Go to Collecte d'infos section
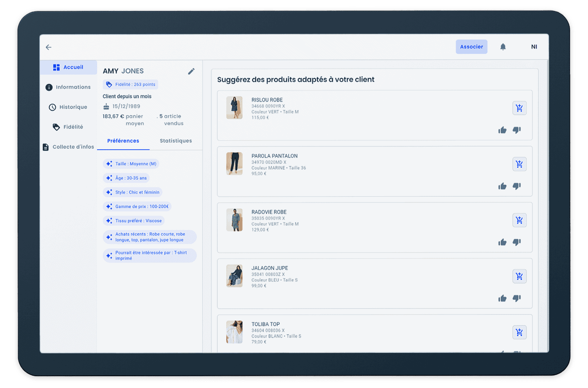588x388 pixels. (68, 147)
